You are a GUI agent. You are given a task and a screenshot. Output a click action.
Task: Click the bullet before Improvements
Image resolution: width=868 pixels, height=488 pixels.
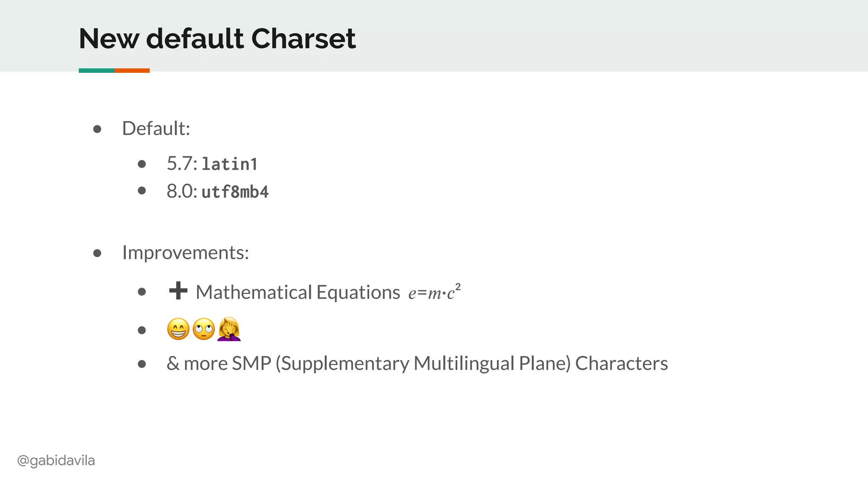coord(97,253)
